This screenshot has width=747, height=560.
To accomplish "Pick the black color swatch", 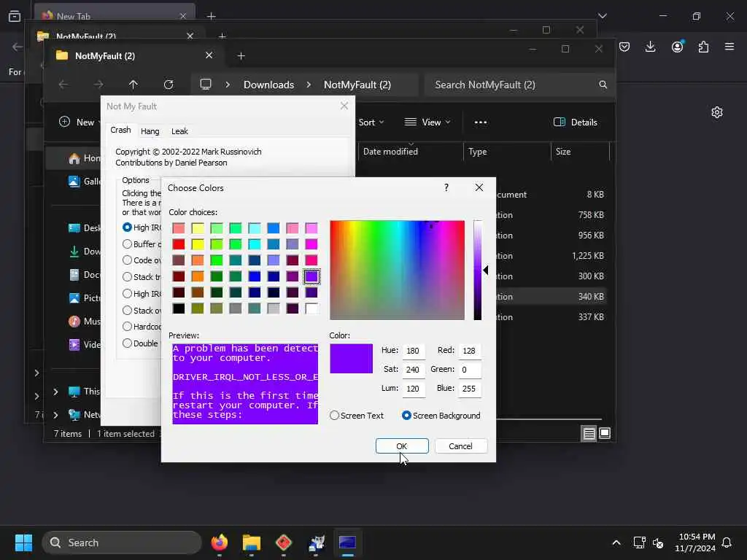I will [x=179, y=308].
